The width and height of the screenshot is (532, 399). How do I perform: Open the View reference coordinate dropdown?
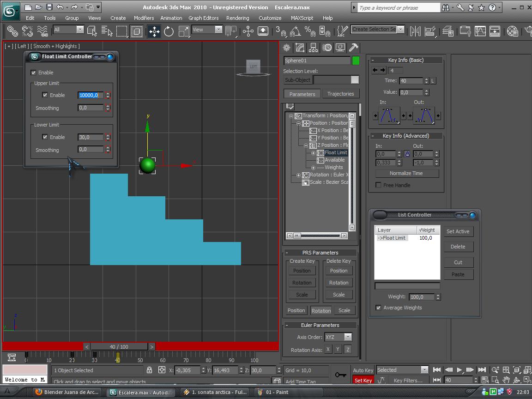coord(218,30)
